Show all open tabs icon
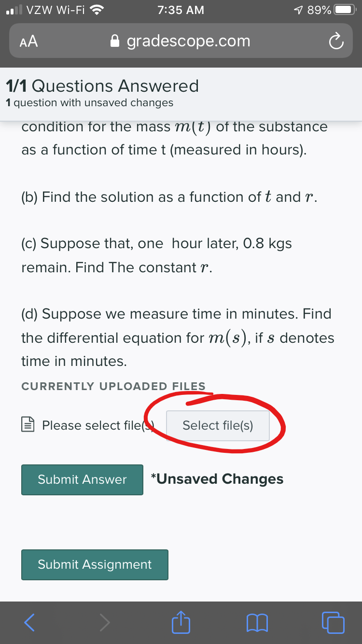362x644 pixels. 333,622
